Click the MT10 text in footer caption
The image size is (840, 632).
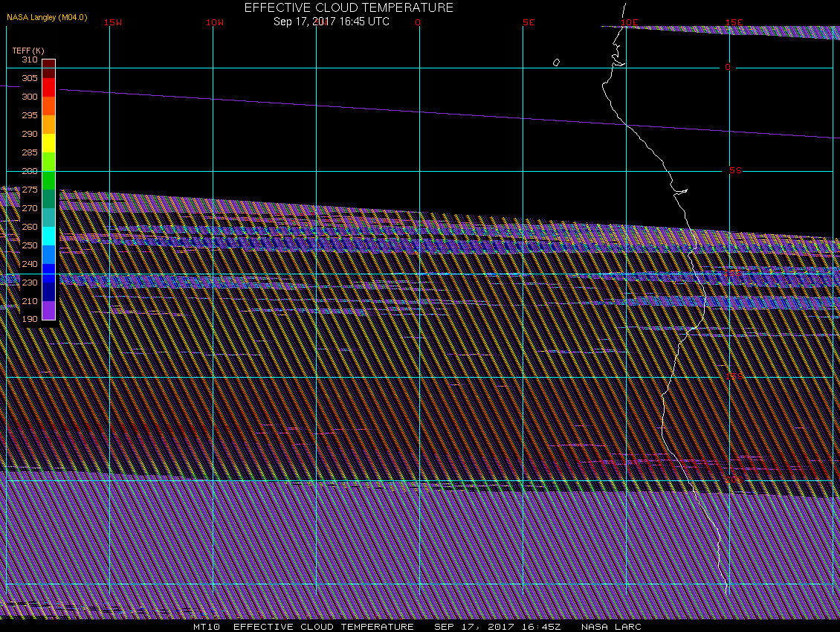pos(206,627)
